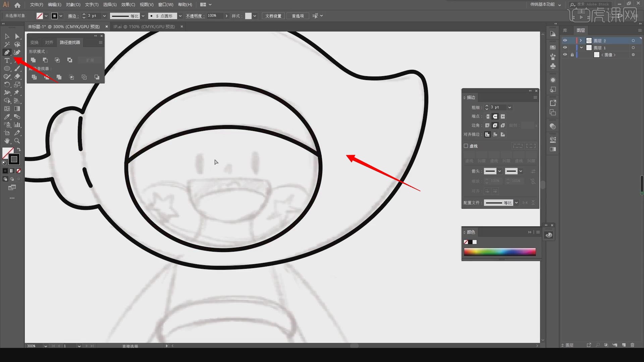Click the 不透明度 label link

click(x=195, y=16)
